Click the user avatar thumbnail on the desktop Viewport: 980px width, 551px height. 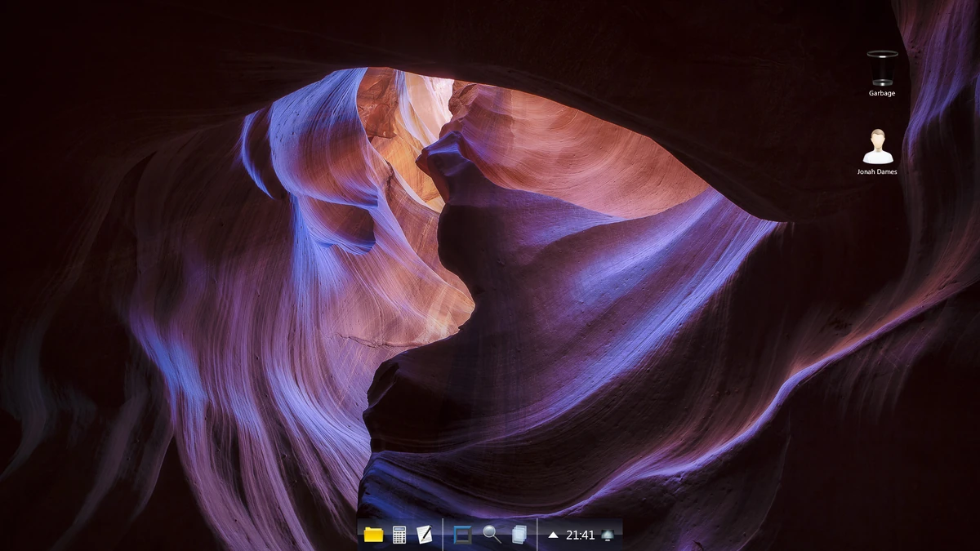[x=876, y=147]
